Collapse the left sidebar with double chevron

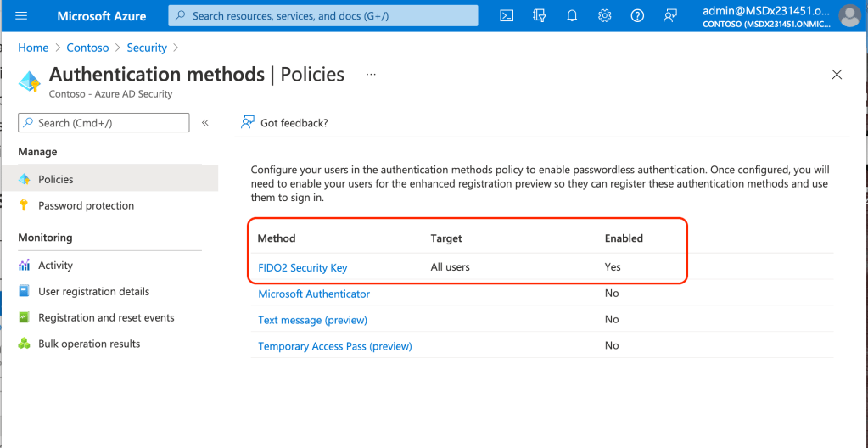pos(204,123)
